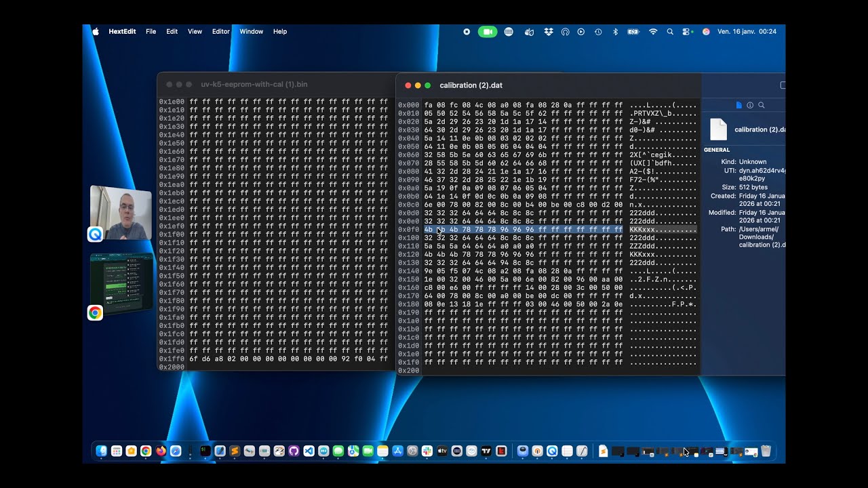Screen dimensions: 868x488
Task: Click offset 0x1ff0 in the bin window
Action: 172,359
